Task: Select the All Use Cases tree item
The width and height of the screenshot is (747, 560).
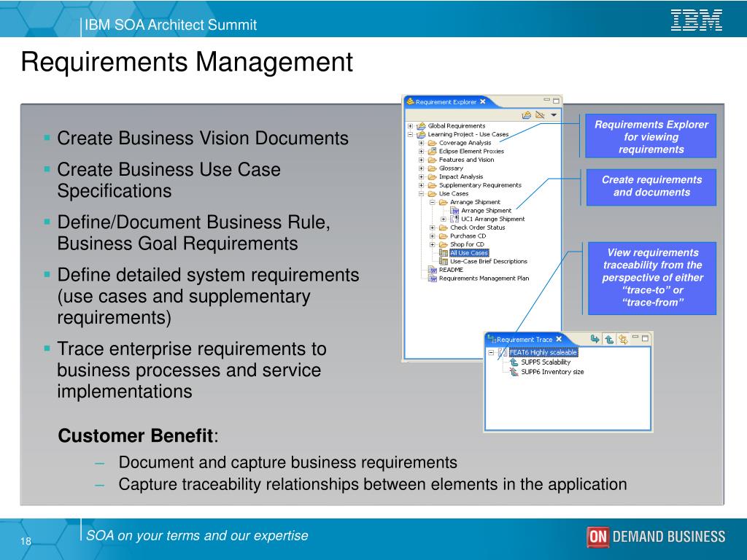Action: 469,253
